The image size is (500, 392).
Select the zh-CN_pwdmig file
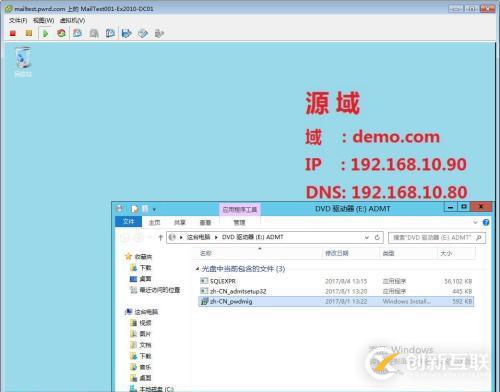[336, 301]
